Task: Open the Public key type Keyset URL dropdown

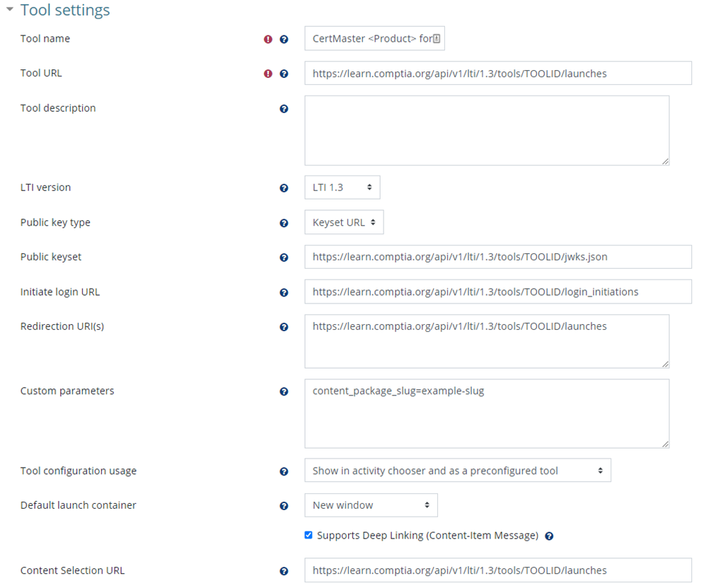Action: (x=344, y=222)
